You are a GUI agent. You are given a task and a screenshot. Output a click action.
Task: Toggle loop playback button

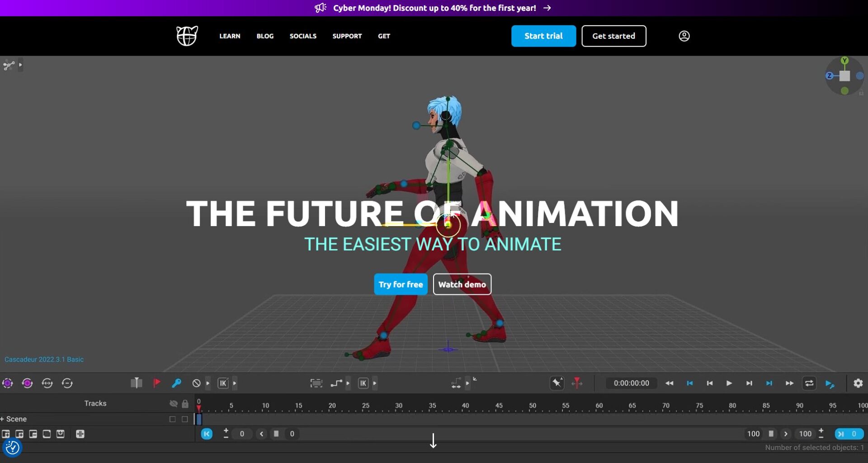click(809, 383)
